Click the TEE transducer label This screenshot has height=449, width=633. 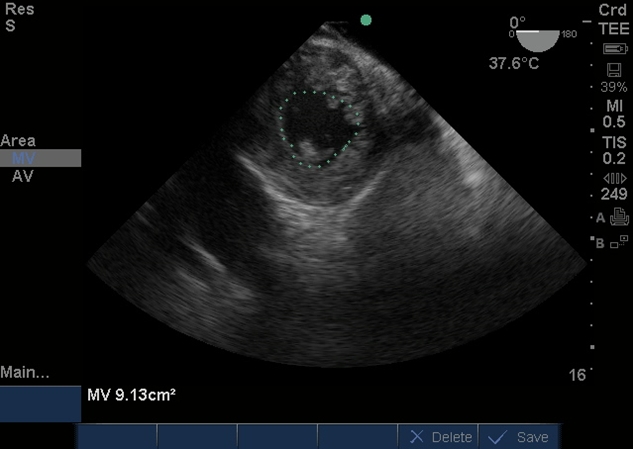coord(614,29)
